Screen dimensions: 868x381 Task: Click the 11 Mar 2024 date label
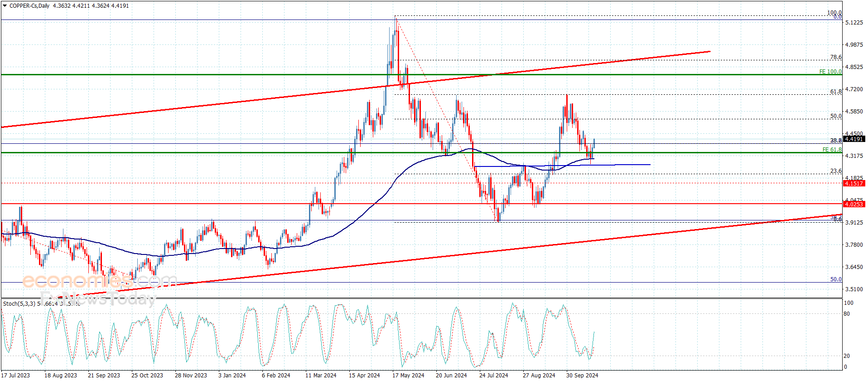pyautogui.click(x=321, y=375)
